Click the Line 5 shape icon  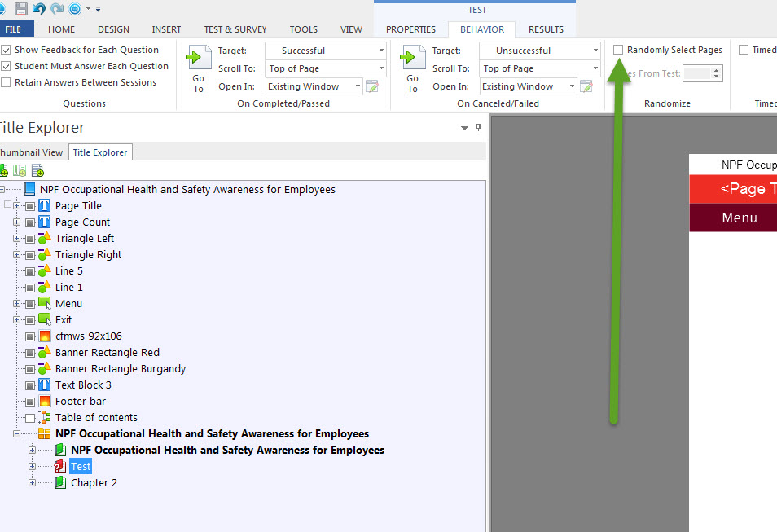click(x=45, y=270)
